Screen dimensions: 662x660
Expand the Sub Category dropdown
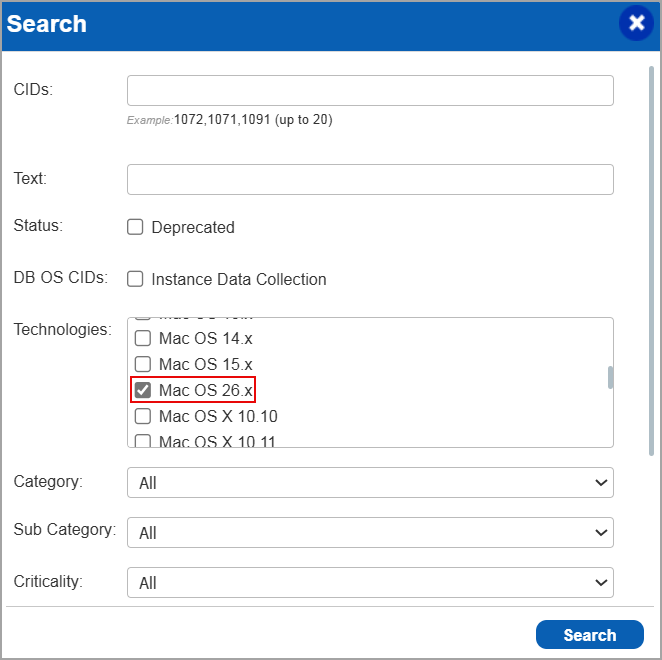(x=369, y=533)
